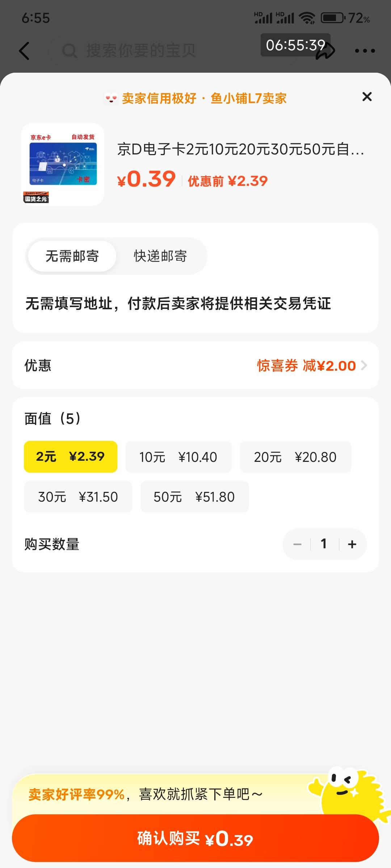Decrease purchase quantity with minus

click(297, 544)
